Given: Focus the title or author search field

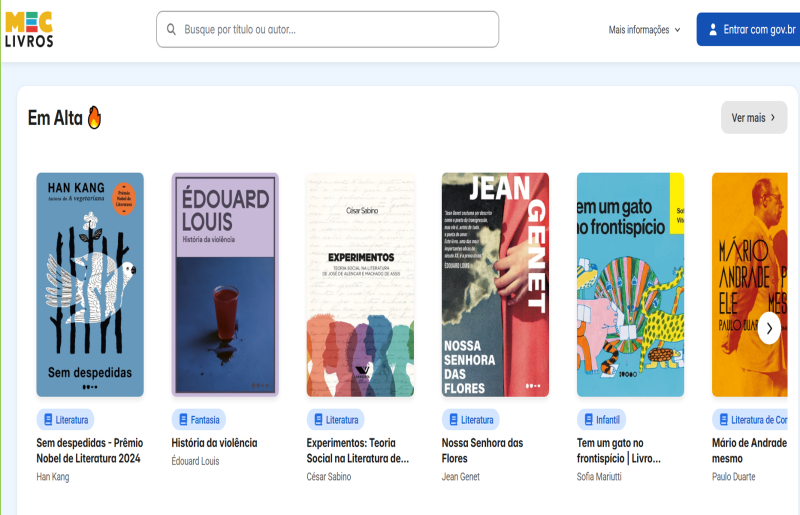Looking at the screenshot, I should (335, 30).
